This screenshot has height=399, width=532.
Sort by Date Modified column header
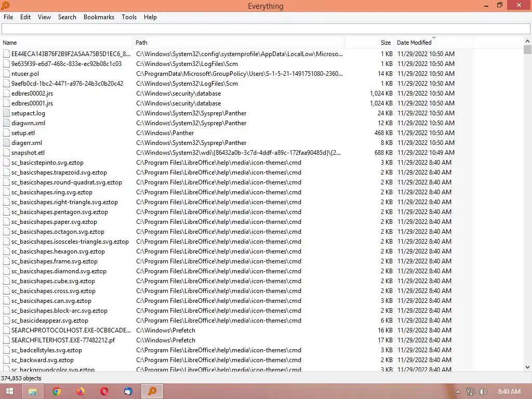click(434, 43)
